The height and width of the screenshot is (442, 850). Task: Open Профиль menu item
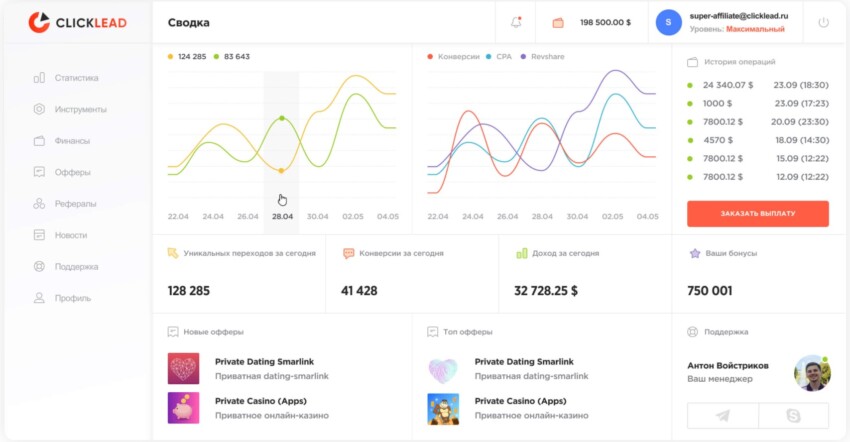tap(73, 298)
